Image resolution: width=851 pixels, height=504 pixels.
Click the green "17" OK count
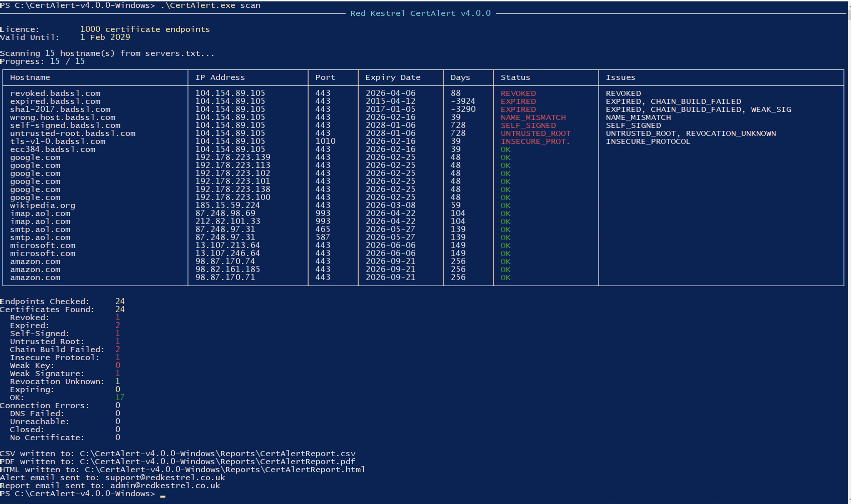click(x=120, y=397)
